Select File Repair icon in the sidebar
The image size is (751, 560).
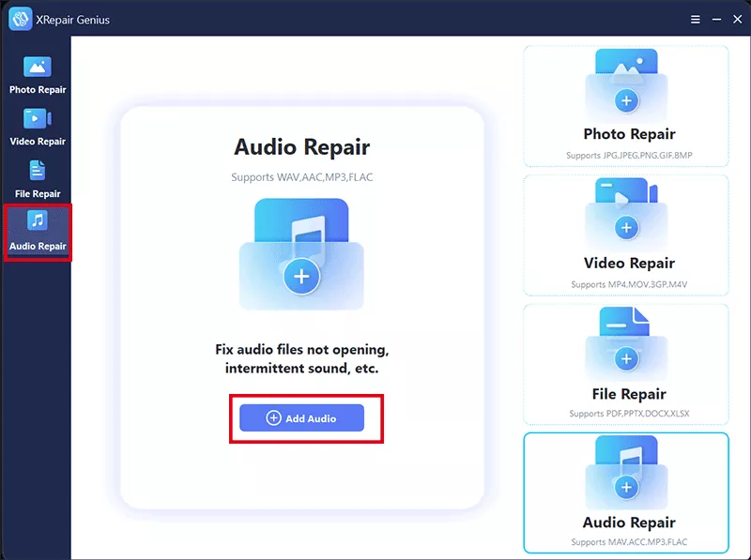tap(38, 171)
